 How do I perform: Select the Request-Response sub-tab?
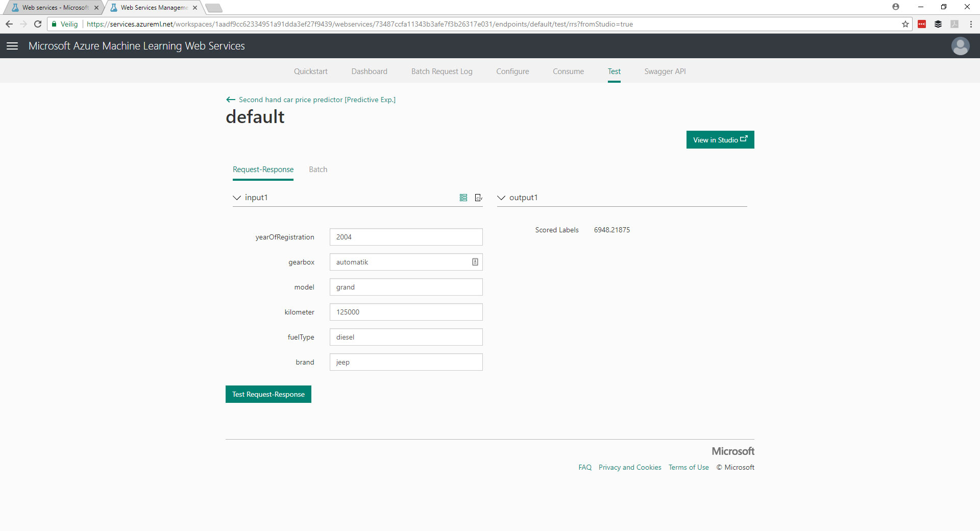pyautogui.click(x=263, y=170)
